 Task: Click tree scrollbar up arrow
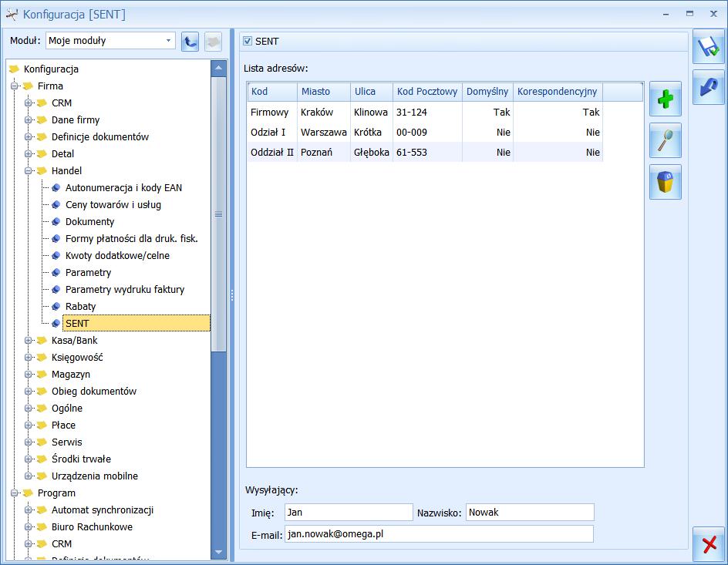[x=219, y=68]
